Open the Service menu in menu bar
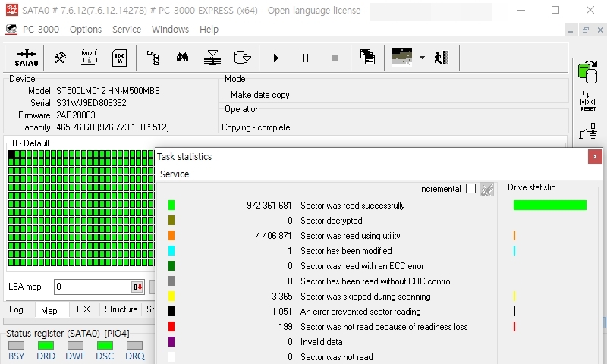Viewport: 607px width, 364px height. click(x=127, y=30)
